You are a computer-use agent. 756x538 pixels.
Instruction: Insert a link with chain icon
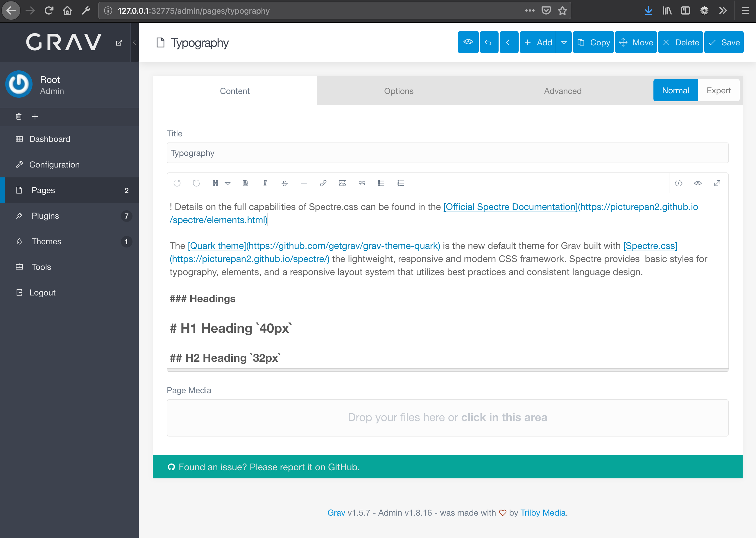coord(323,183)
